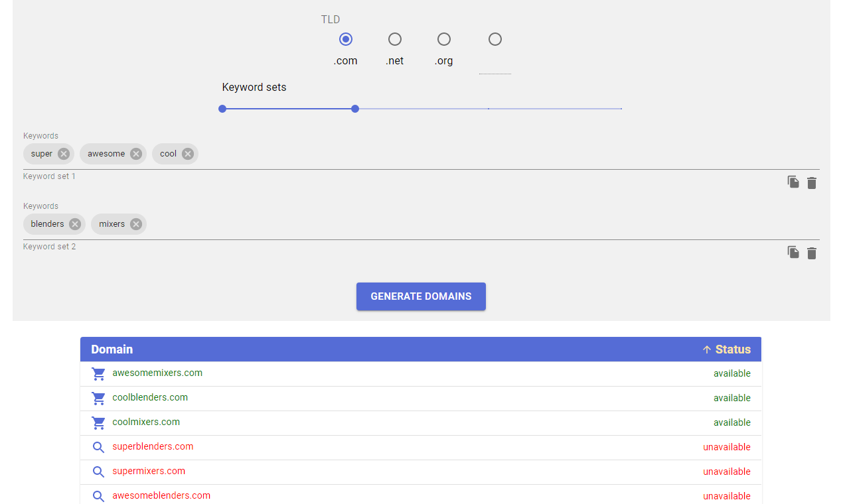Remove the 'blenders' keyword chip
The image size is (843, 504).
pyautogui.click(x=74, y=223)
